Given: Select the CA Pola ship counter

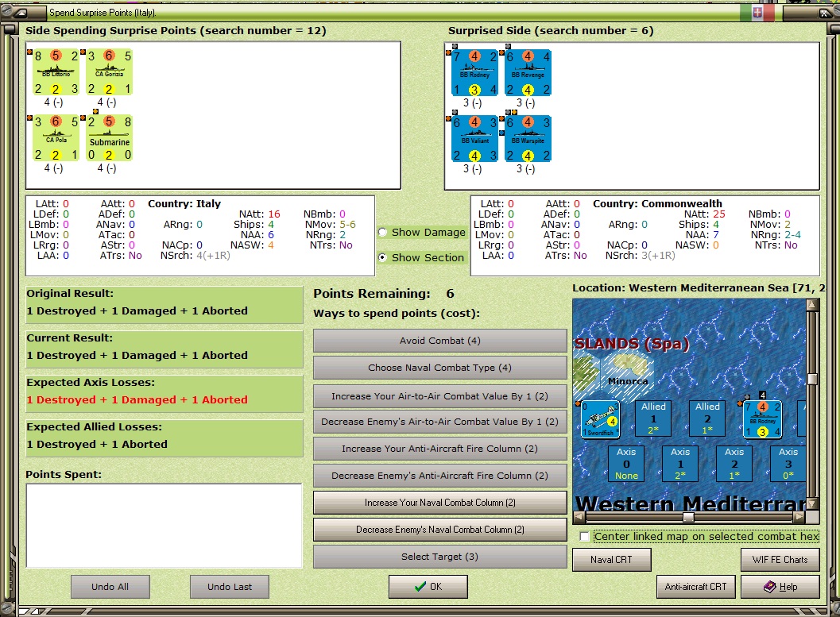Looking at the screenshot, I should (56, 138).
